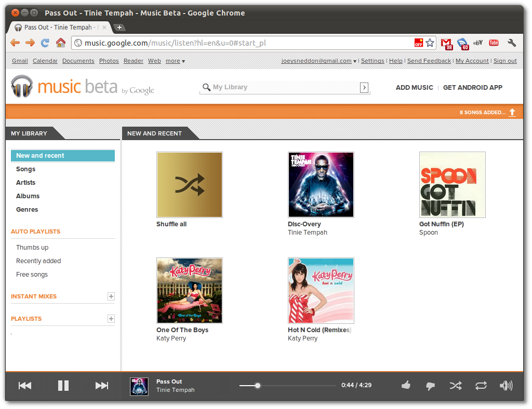
Task: Pause the currently playing track
Action: 63,386
